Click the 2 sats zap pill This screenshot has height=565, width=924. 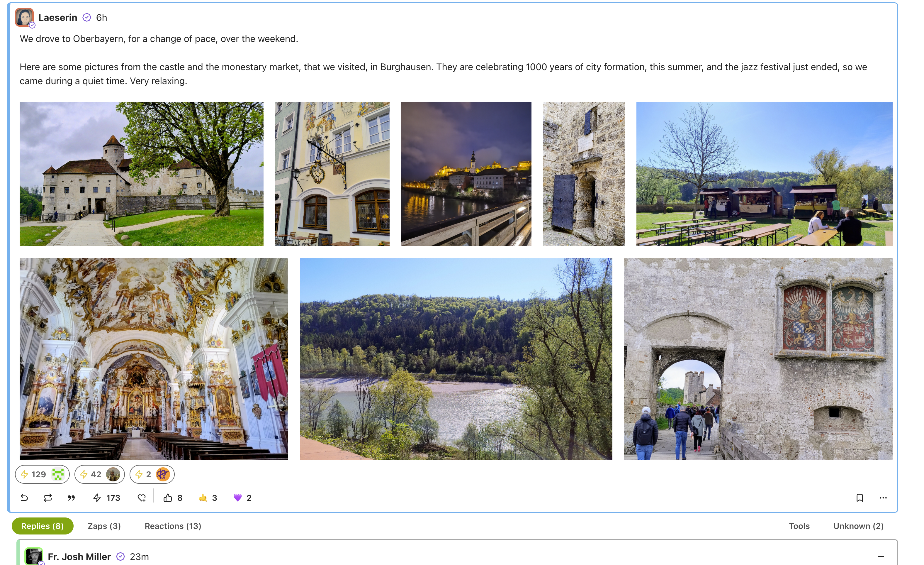click(152, 474)
